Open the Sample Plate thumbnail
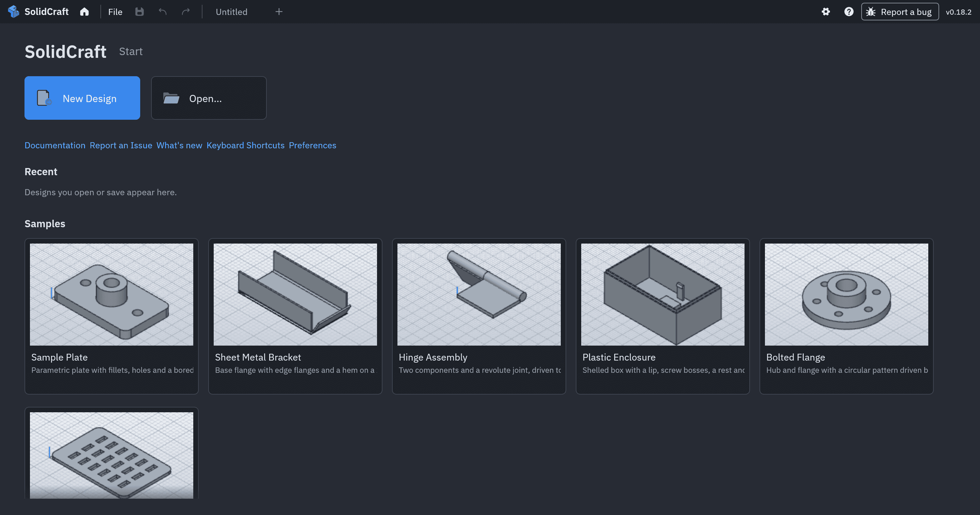Viewport: 980px width, 515px height. [x=112, y=295]
